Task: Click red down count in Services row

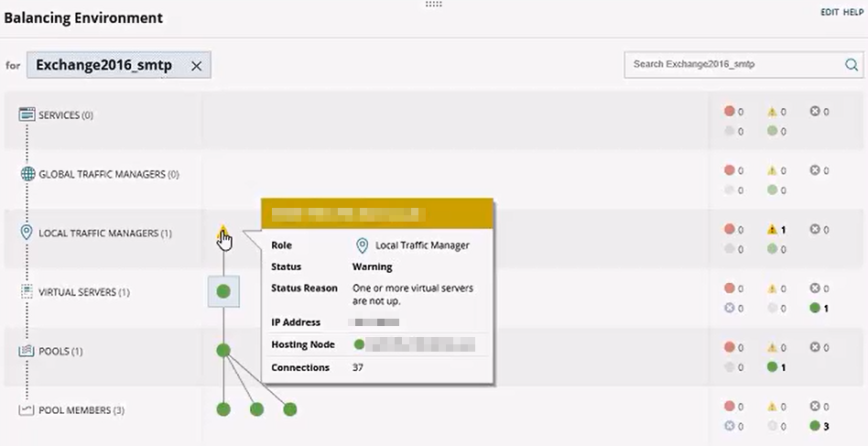Action: pos(732,112)
